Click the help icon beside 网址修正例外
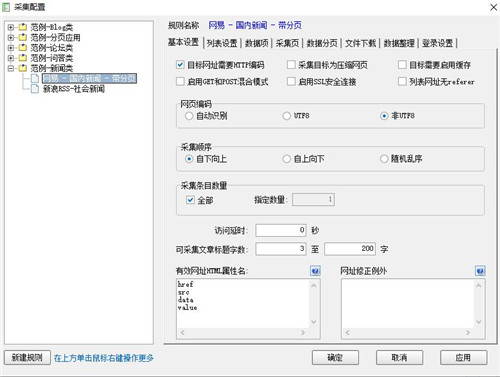Viewport: 500px width, 377px height. pos(480,271)
